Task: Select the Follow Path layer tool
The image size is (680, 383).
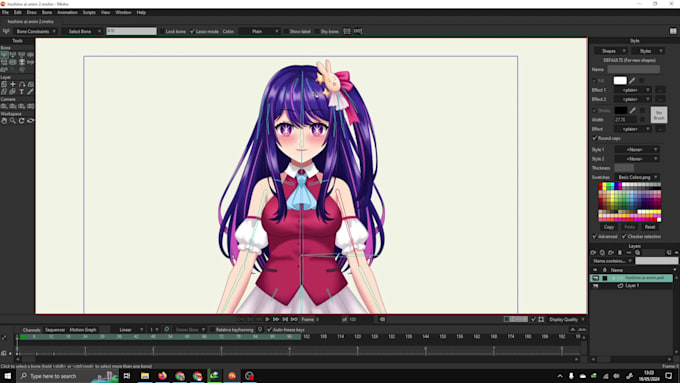Action: click(x=22, y=84)
